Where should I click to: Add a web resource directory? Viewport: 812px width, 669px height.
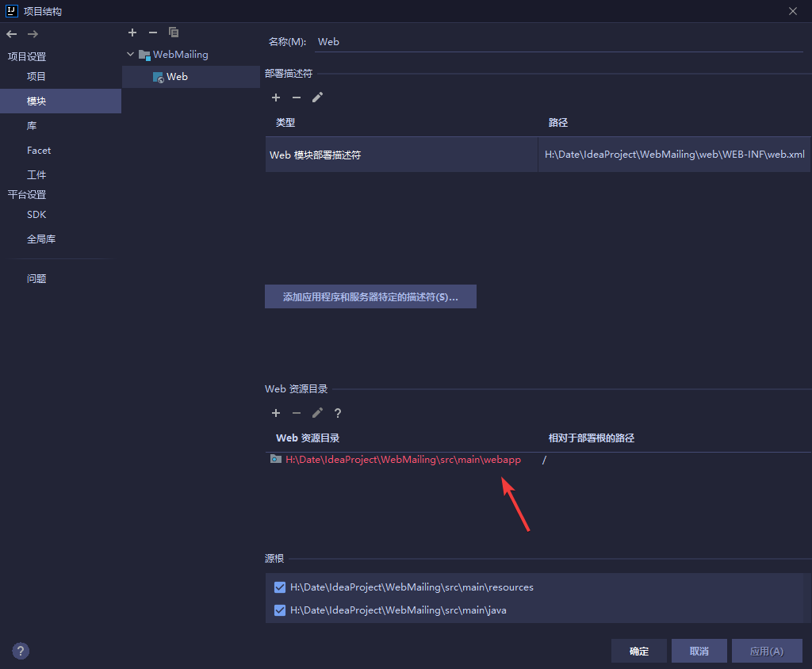point(276,413)
